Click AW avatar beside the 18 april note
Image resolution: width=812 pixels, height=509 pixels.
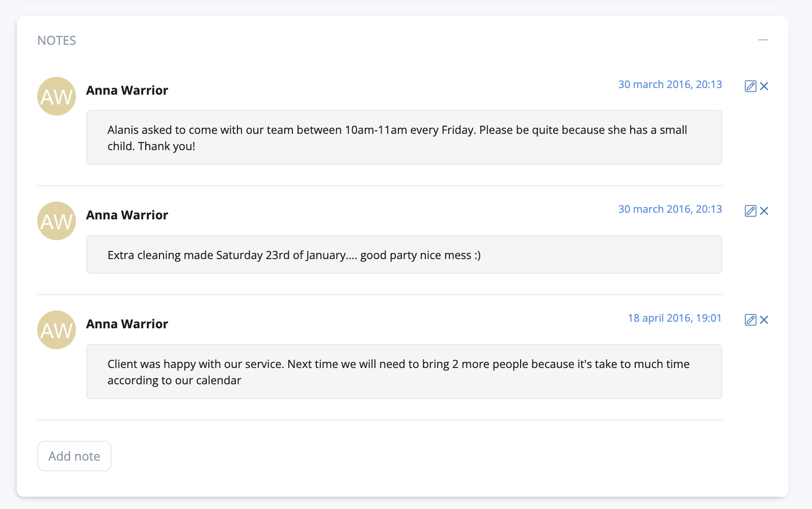point(57,330)
